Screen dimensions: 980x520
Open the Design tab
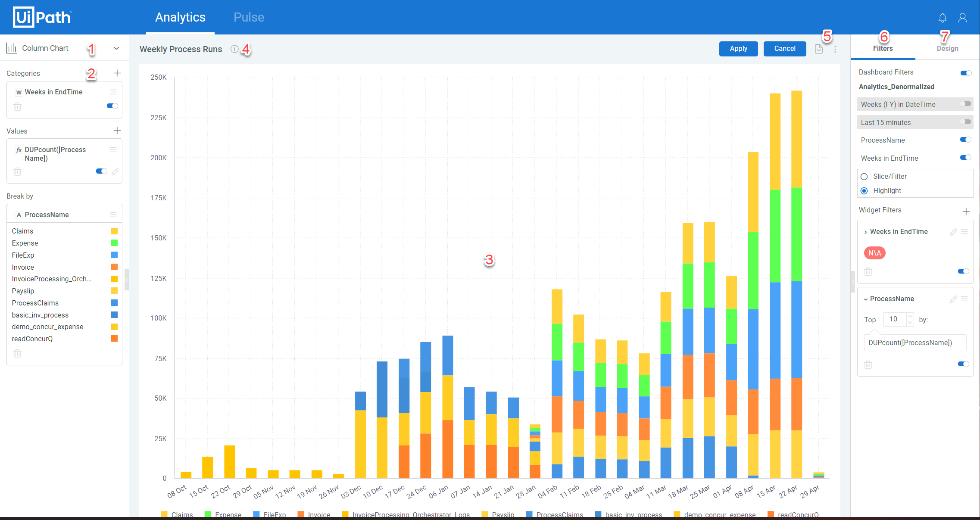pos(947,48)
